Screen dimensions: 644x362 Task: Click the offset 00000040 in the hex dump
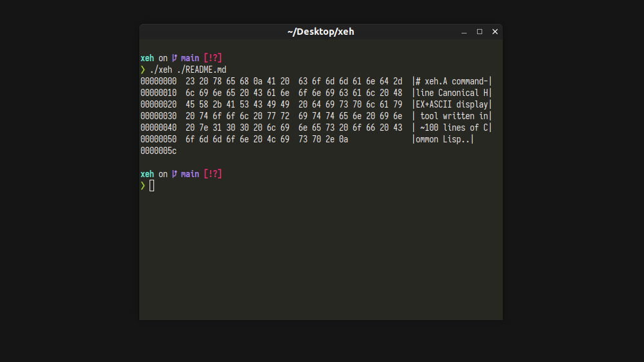pyautogui.click(x=159, y=128)
